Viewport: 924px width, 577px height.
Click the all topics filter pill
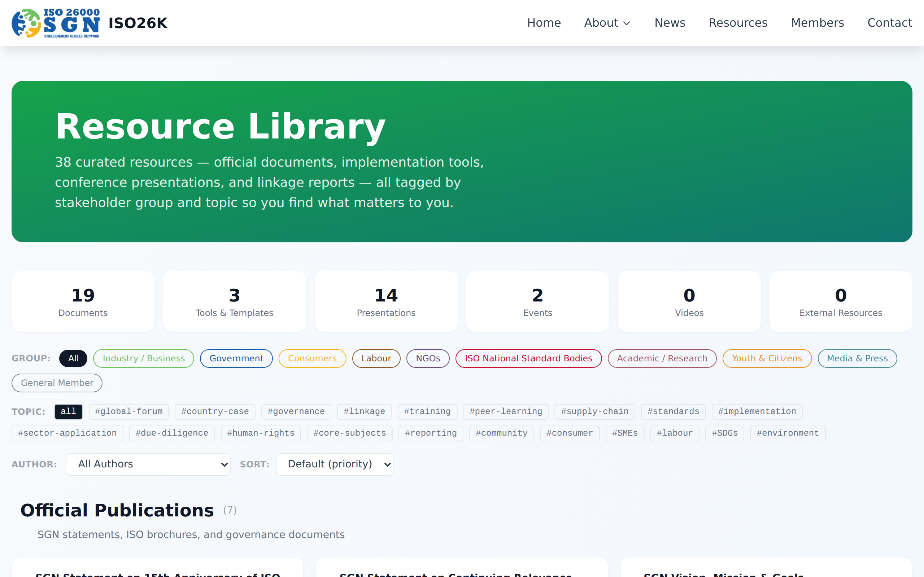(x=68, y=411)
